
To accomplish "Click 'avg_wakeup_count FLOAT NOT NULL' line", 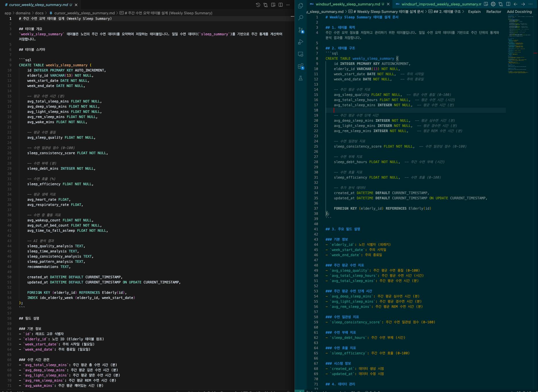I will 60,220.
